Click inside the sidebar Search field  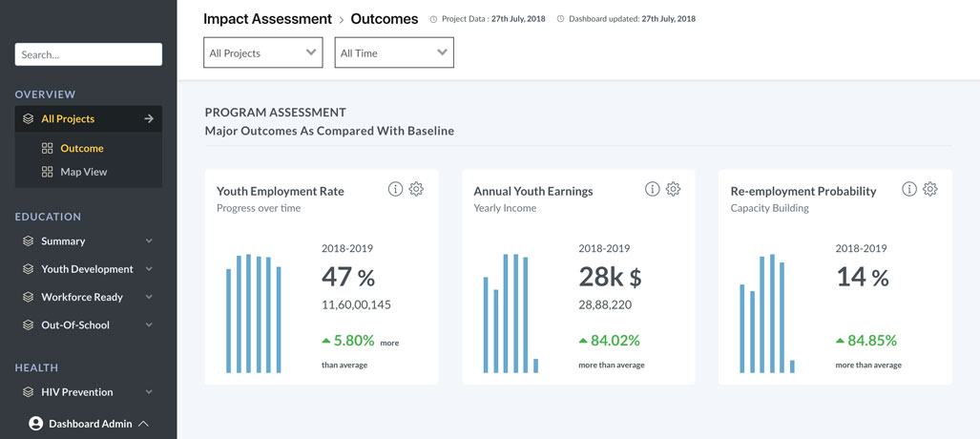point(88,55)
